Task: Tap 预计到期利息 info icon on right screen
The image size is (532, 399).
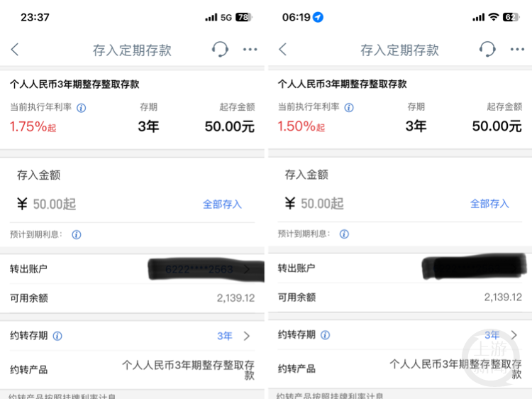Action: pos(344,234)
